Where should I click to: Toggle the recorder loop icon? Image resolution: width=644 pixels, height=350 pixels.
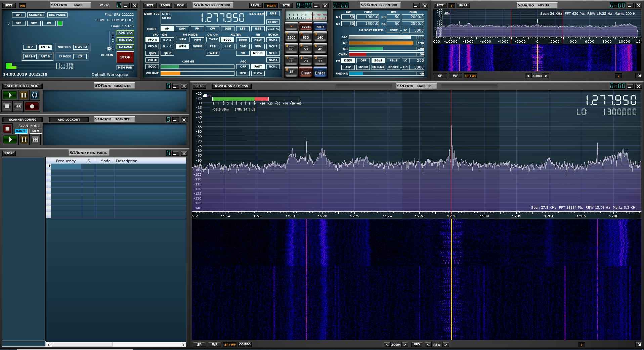pos(35,95)
